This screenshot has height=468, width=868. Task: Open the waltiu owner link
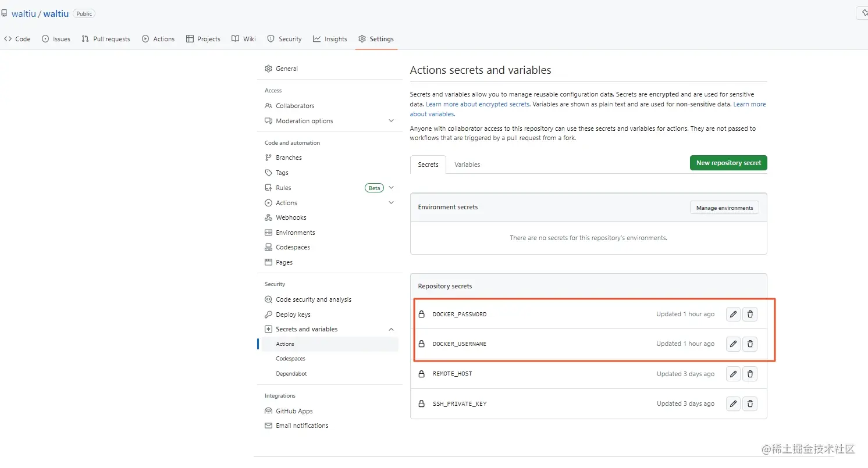click(x=23, y=13)
